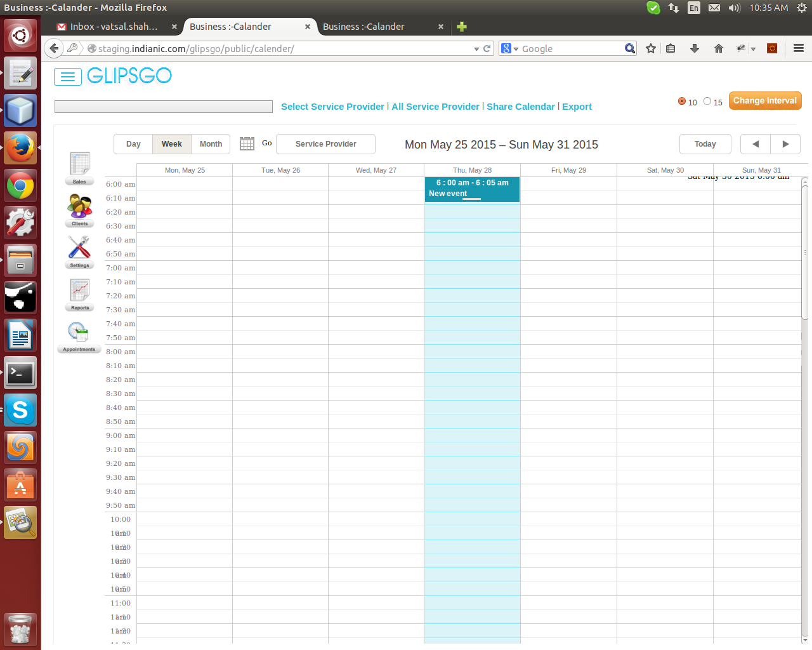Open the Settings tools icon
Viewport: 812px width, 650px height.
[x=80, y=252]
